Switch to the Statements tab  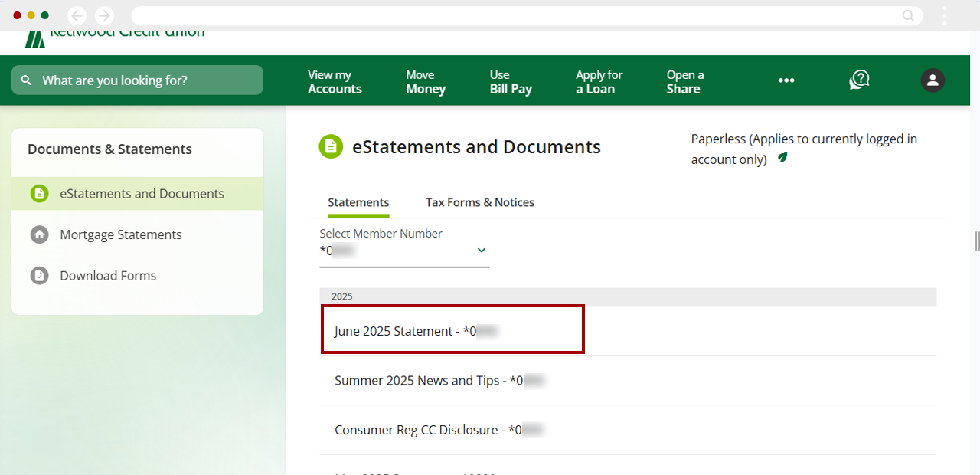click(x=358, y=202)
